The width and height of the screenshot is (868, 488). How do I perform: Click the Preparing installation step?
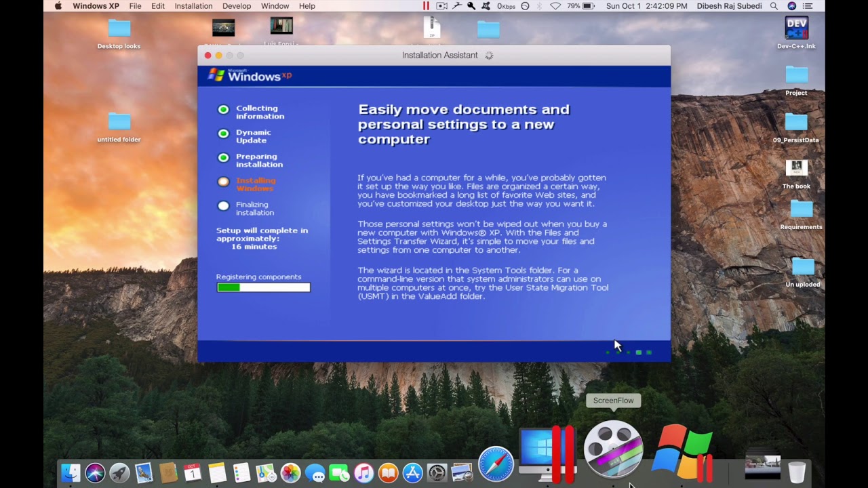250,160
